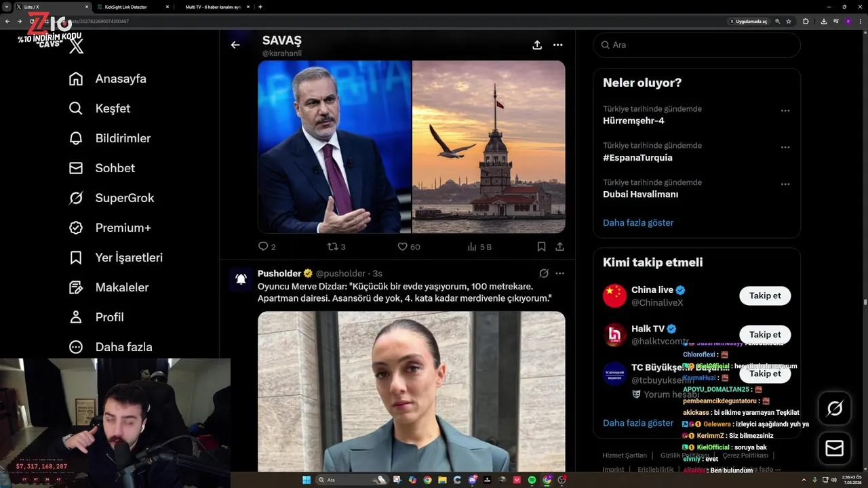Open #EspanaTurquia trending topic
The height and width of the screenshot is (488, 868).
[x=637, y=157]
